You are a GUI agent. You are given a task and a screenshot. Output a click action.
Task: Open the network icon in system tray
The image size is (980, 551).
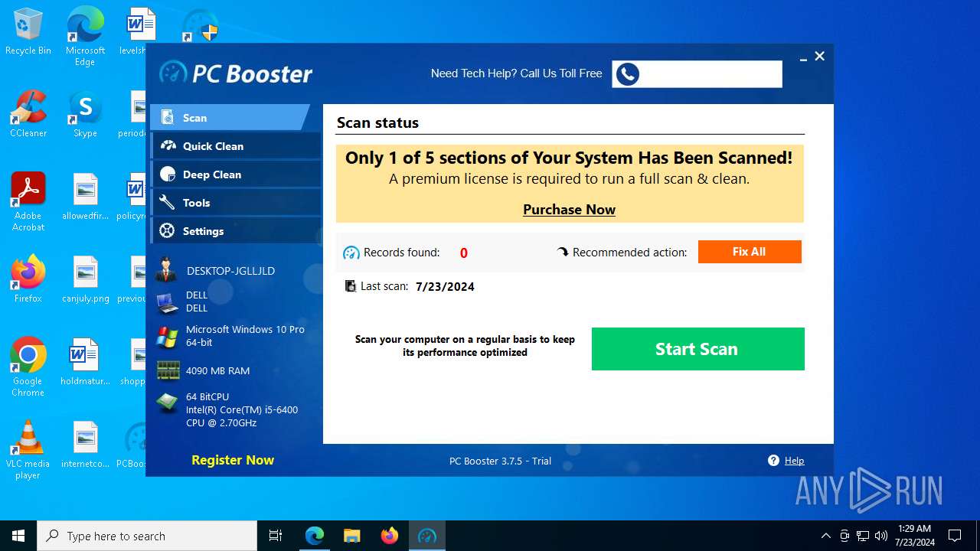(x=863, y=536)
